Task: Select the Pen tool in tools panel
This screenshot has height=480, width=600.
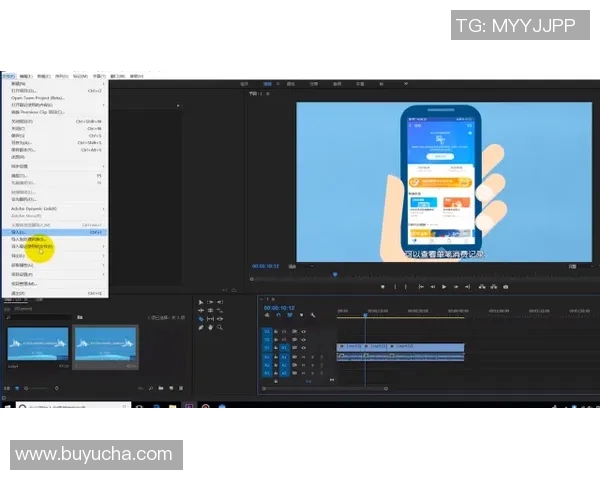Action: pyautogui.click(x=201, y=327)
